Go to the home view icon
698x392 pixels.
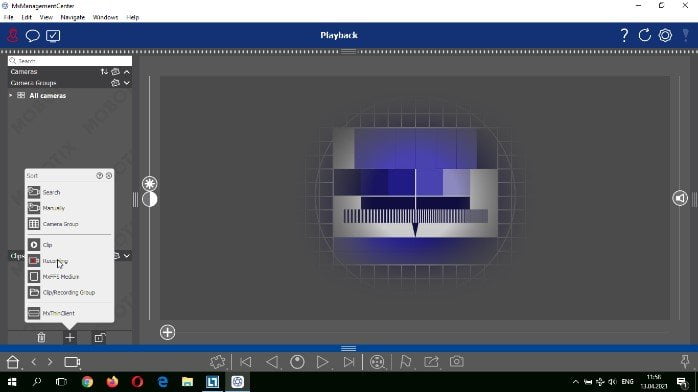(13, 362)
